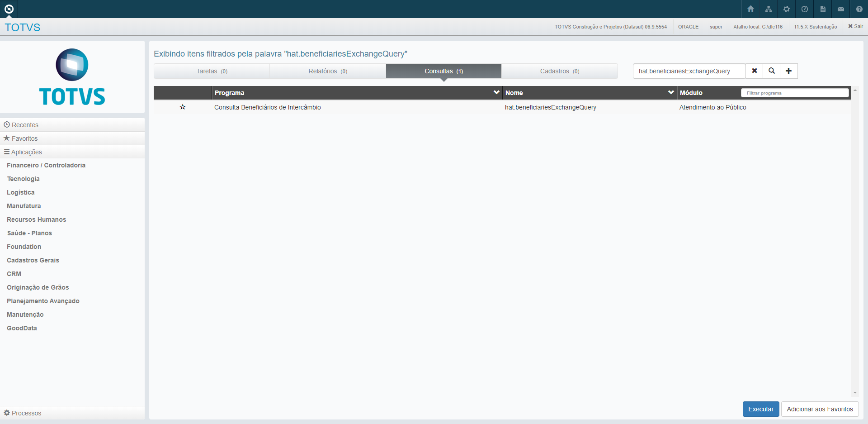Select the Consultas tab
The height and width of the screenshot is (424, 868).
443,71
